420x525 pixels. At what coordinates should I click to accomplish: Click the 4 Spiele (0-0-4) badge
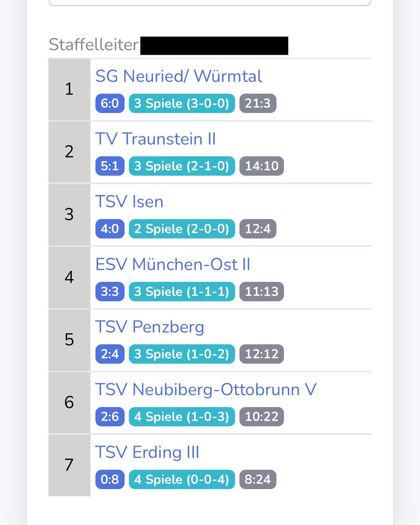182,479
